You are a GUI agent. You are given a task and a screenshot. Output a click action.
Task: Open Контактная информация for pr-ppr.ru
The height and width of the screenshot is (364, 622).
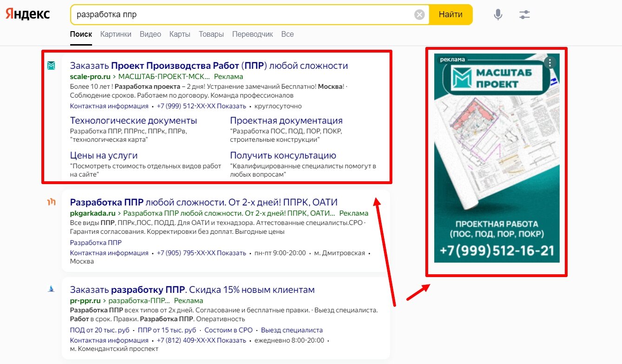[x=109, y=340]
